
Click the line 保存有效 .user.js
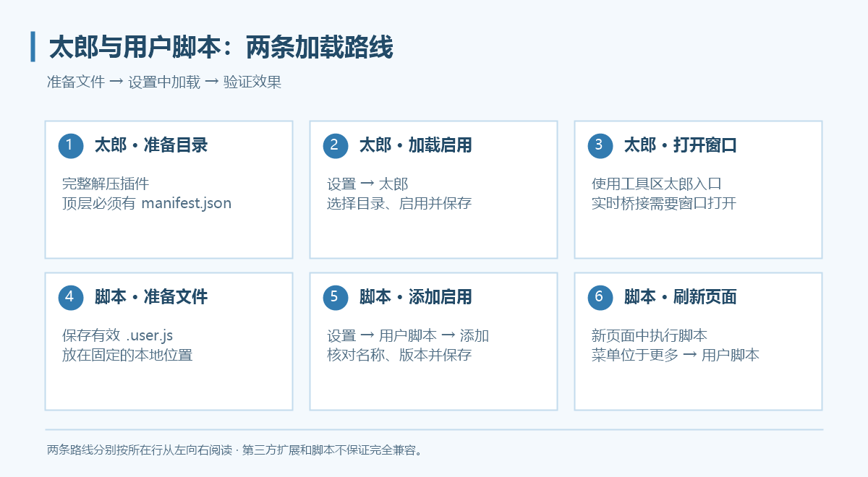pos(118,336)
